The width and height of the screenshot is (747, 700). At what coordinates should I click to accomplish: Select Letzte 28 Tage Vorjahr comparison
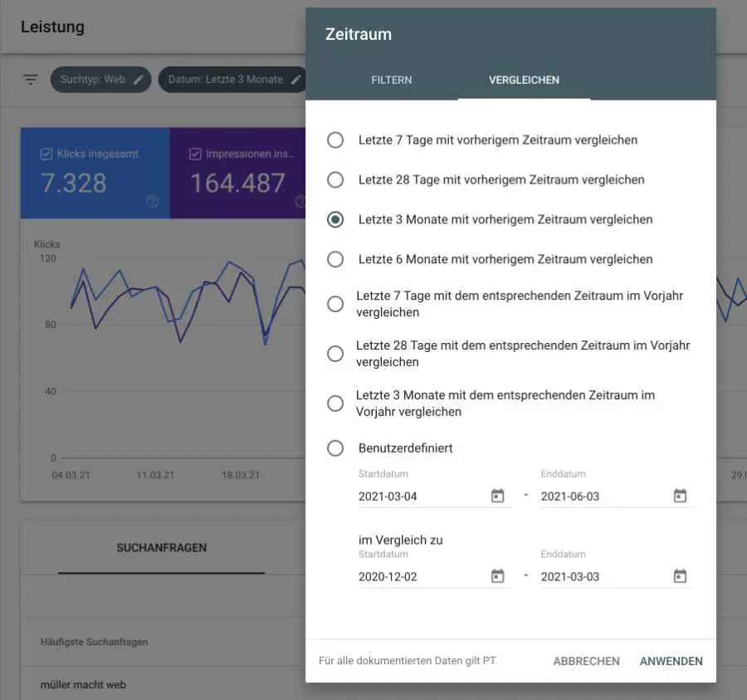click(335, 354)
